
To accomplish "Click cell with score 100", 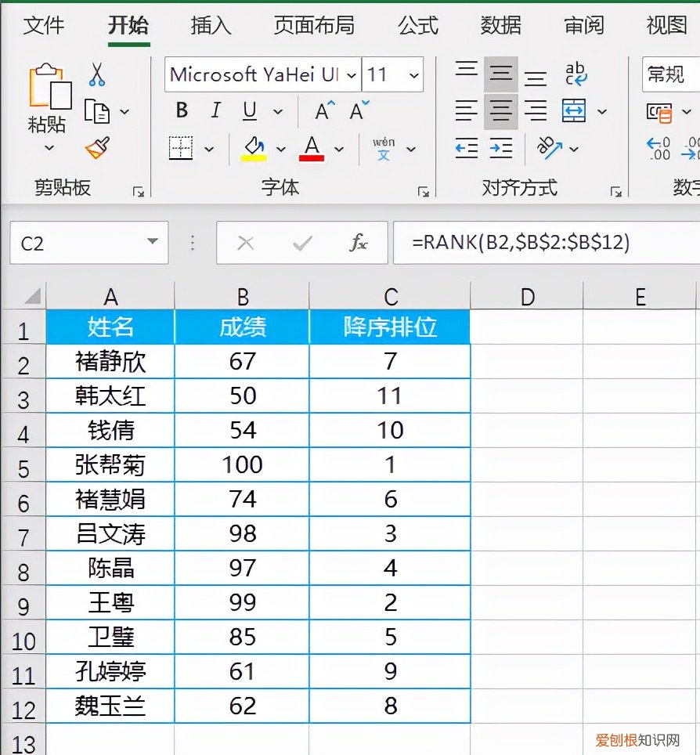I will pyautogui.click(x=242, y=465).
